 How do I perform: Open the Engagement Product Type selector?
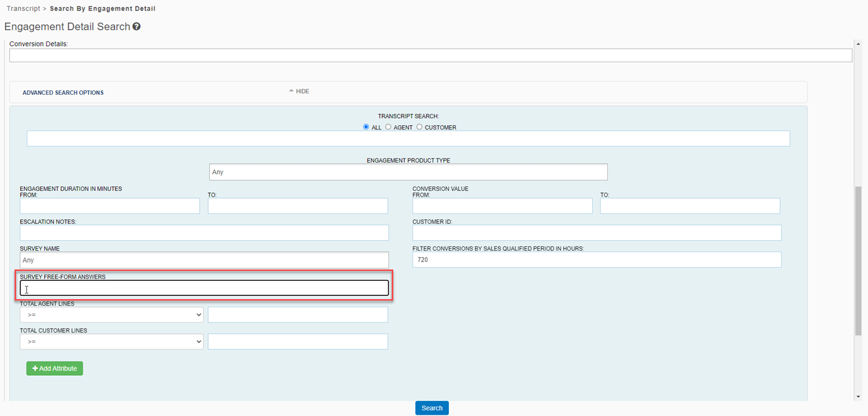408,172
